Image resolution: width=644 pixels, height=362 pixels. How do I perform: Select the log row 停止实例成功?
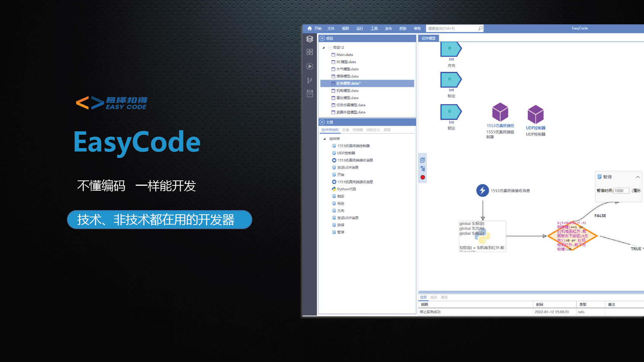[531, 312]
